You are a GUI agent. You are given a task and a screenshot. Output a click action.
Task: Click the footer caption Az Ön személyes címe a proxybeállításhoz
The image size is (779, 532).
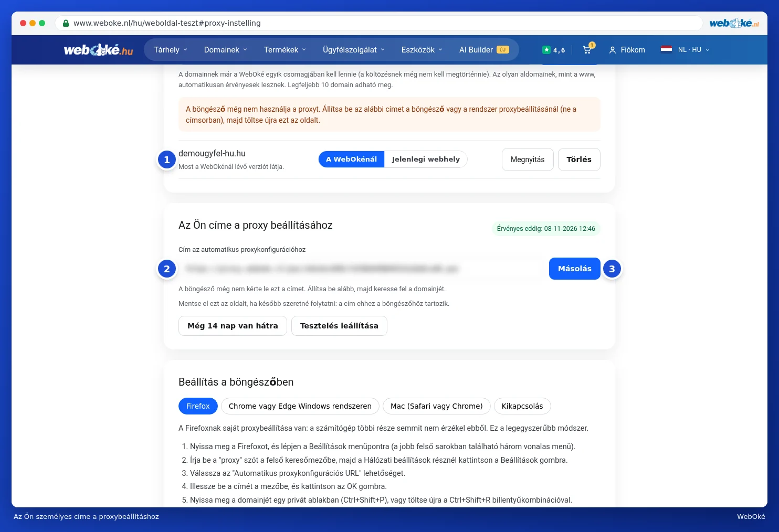tap(86, 517)
